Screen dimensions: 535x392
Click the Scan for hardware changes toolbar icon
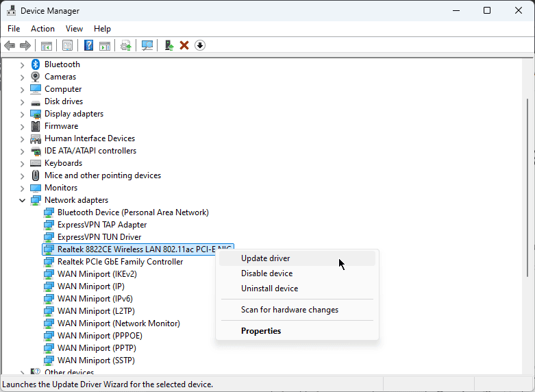tap(147, 45)
